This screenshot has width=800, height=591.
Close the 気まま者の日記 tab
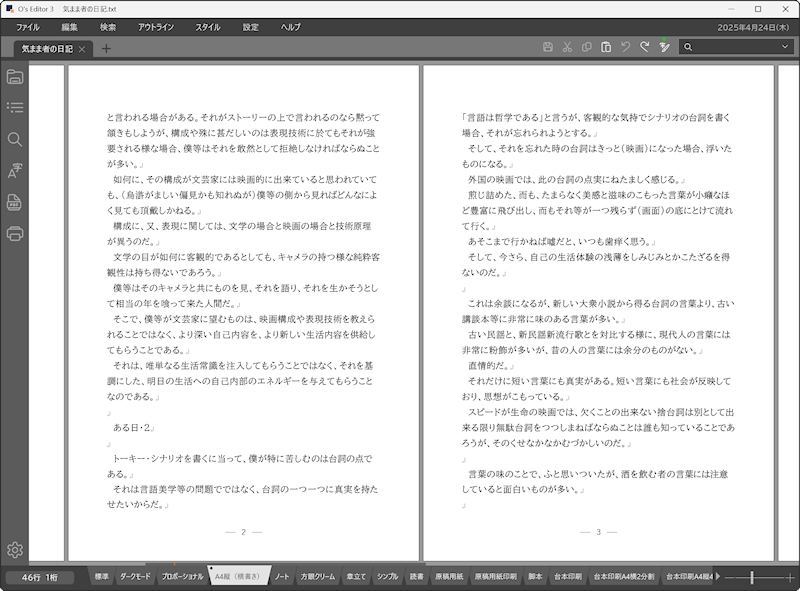[82, 49]
